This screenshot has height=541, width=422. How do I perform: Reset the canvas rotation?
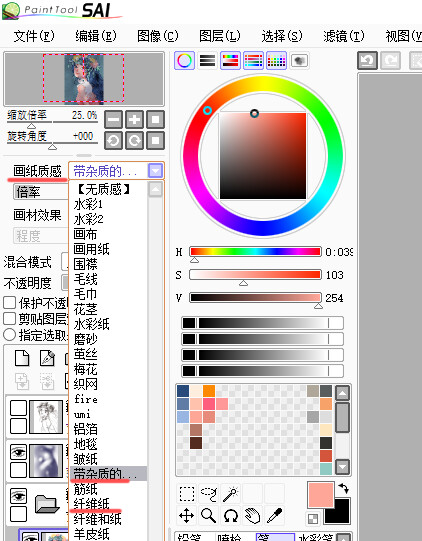155,140
